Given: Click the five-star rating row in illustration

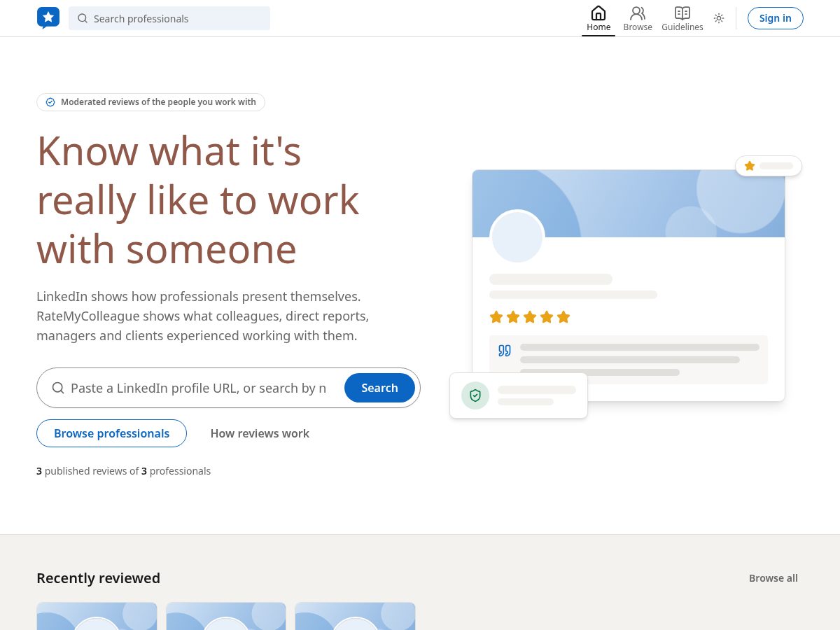Looking at the screenshot, I should coord(530,317).
